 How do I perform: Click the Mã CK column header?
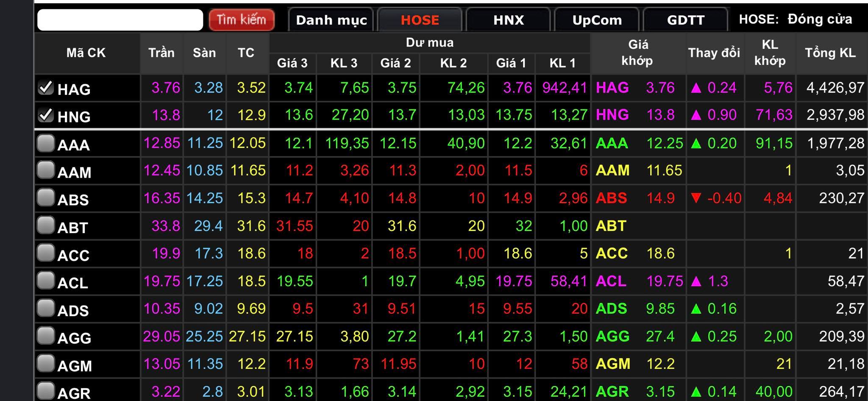(86, 53)
